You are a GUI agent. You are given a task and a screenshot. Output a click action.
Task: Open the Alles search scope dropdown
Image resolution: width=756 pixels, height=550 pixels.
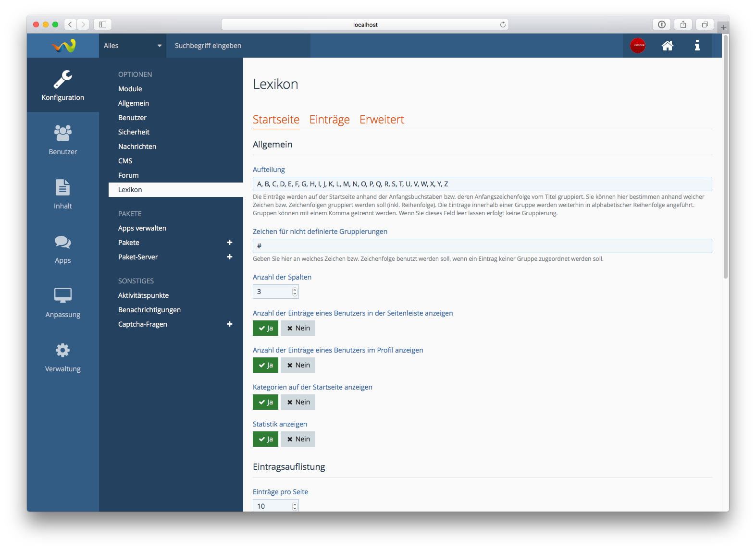(132, 46)
